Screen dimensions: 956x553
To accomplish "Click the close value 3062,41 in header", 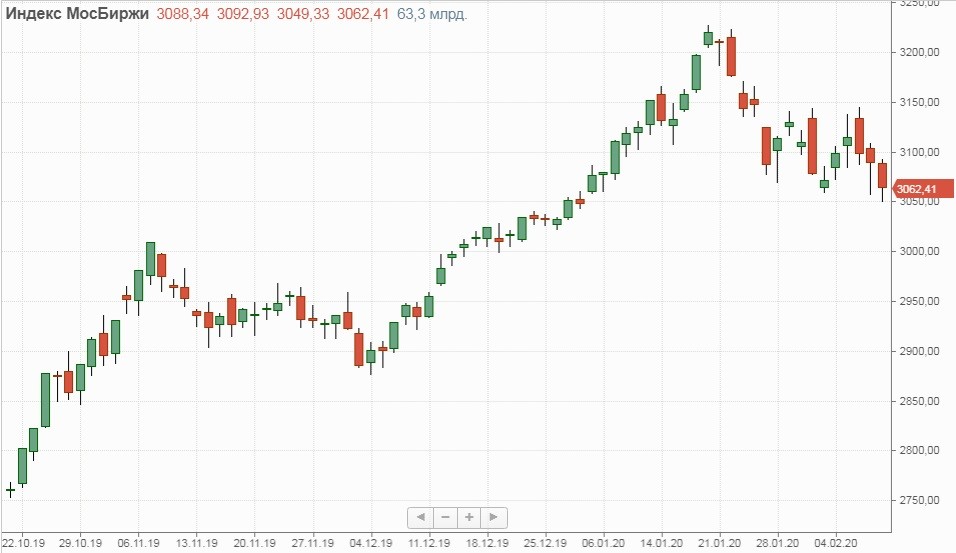I will tap(363, 13).
